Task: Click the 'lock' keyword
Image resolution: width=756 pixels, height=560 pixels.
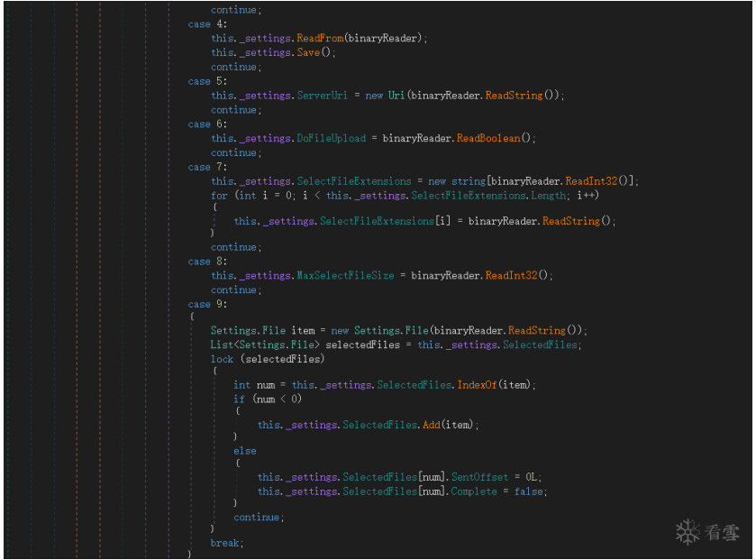Action: (222, 359)
